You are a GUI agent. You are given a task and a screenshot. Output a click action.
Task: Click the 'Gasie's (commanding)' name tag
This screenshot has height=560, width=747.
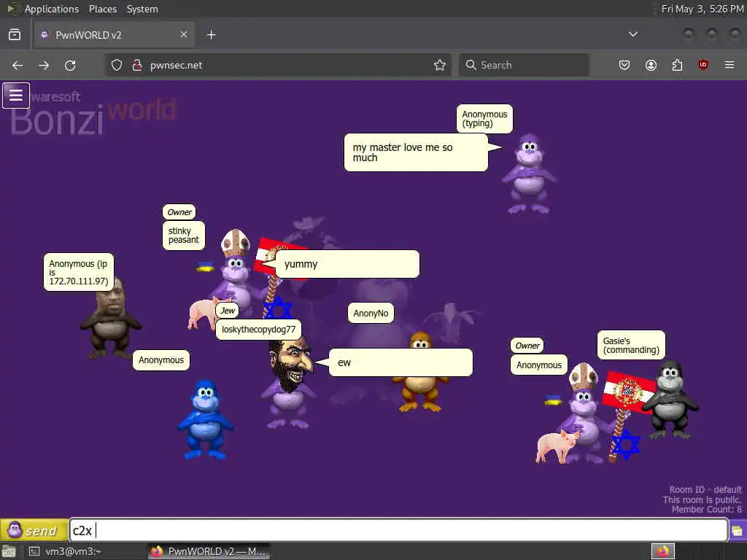pyautogui.click(x=631, y=345)
